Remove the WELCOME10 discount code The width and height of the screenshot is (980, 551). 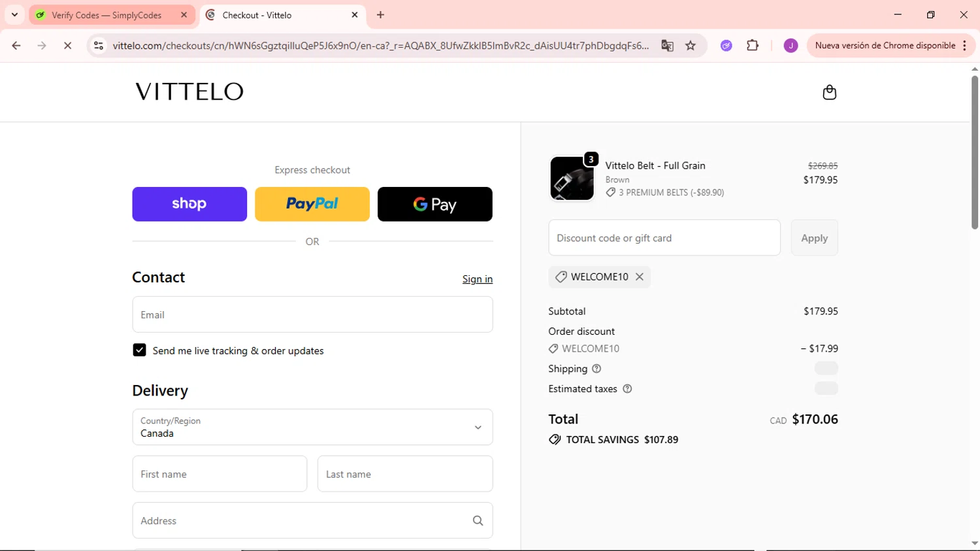640,276
